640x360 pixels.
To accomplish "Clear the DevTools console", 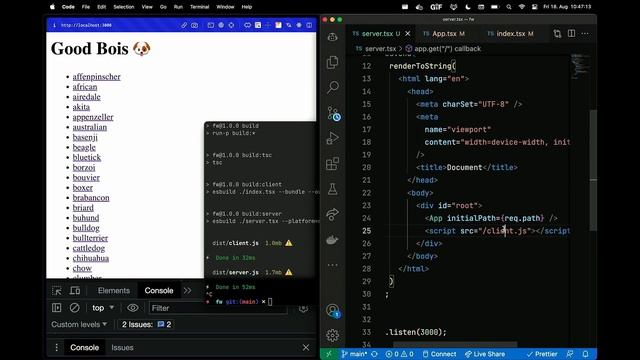I will pyautogui.click(x=74, y=308).
